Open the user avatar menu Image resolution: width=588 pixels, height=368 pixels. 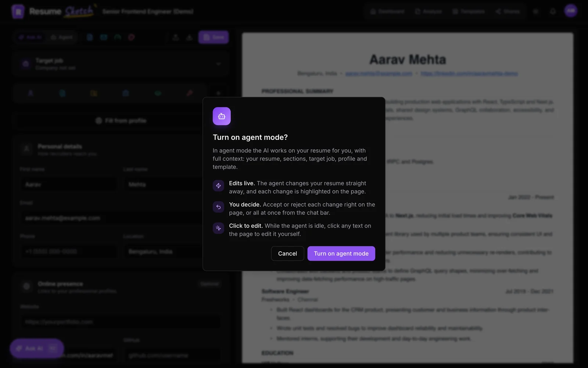(571, 11)
